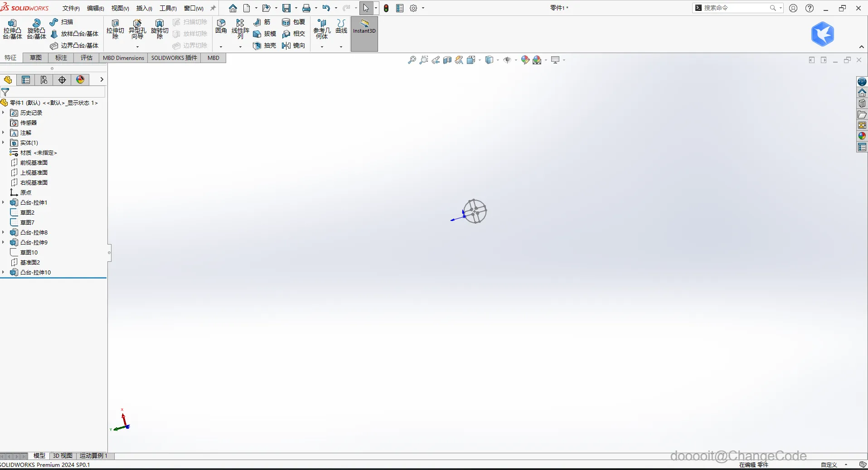
Task: Expand the 凸台-拉伸10 feature node
Action: tap(4, 272)
